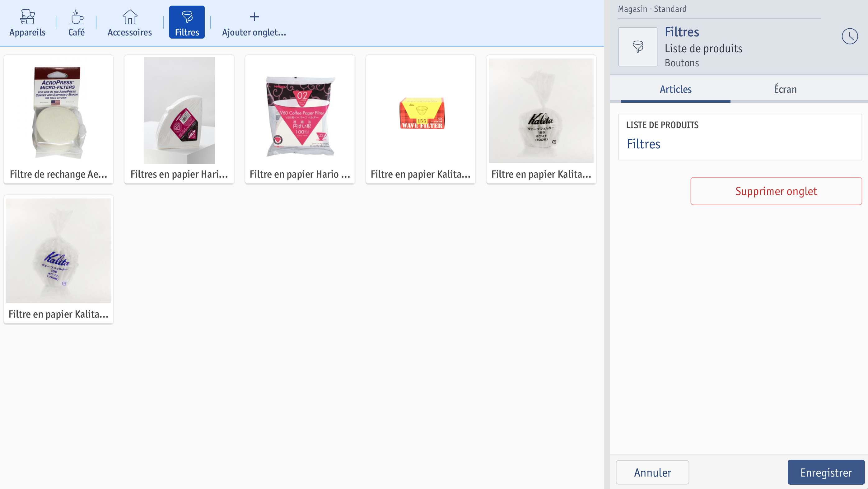868x489 pixels.
Task: Select Filtres en papier Hario white cone product
Action: click(x=179, y=119)
